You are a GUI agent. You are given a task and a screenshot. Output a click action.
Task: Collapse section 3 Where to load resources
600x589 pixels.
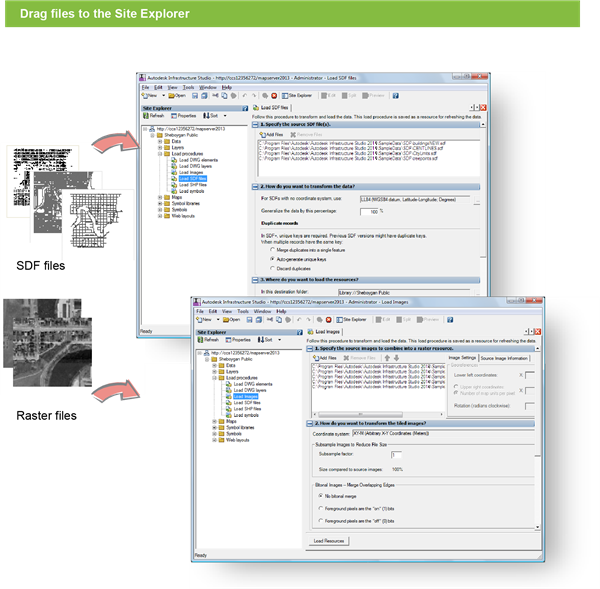click(255, 280)
